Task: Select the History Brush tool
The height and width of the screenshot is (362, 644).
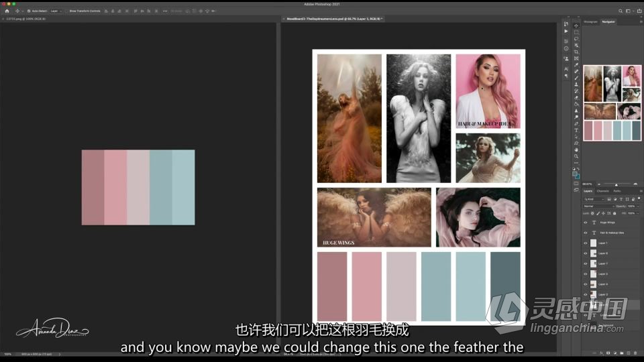Action: point(576,91)
